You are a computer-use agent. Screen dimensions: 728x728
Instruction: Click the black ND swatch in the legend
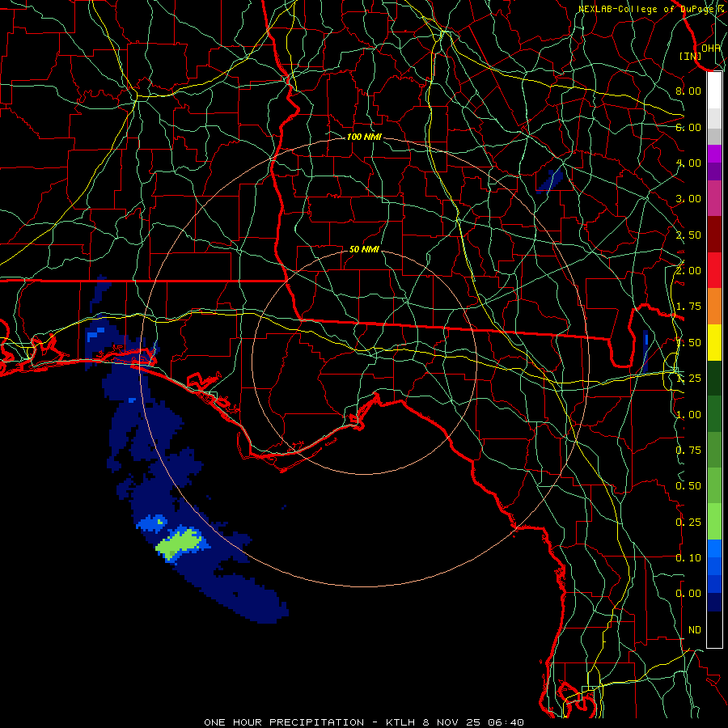coord(714,629)
